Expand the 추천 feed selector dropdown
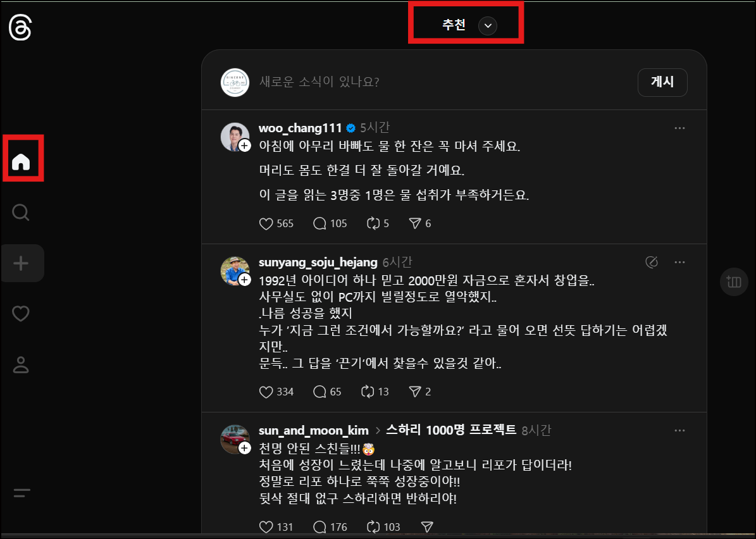 [x=486, y=26]
